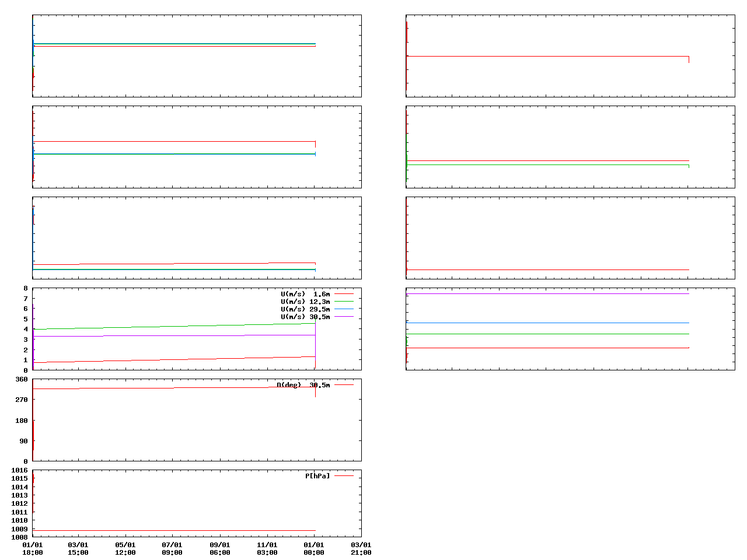Click green line sample beside 'U(m/s) 12.3m'
The image size is (747, 560).
pyautogui.click(x=344, y=302)
